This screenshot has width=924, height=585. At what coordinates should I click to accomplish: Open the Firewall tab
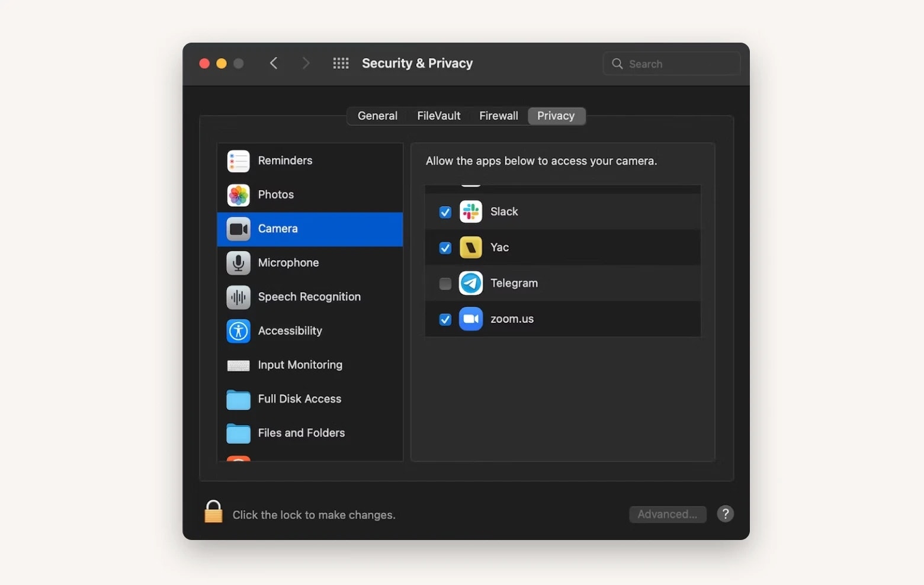(499, 116)
